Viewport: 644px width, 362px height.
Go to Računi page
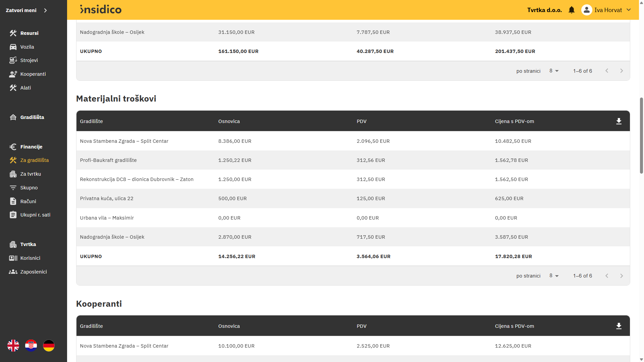pos(28,201)
